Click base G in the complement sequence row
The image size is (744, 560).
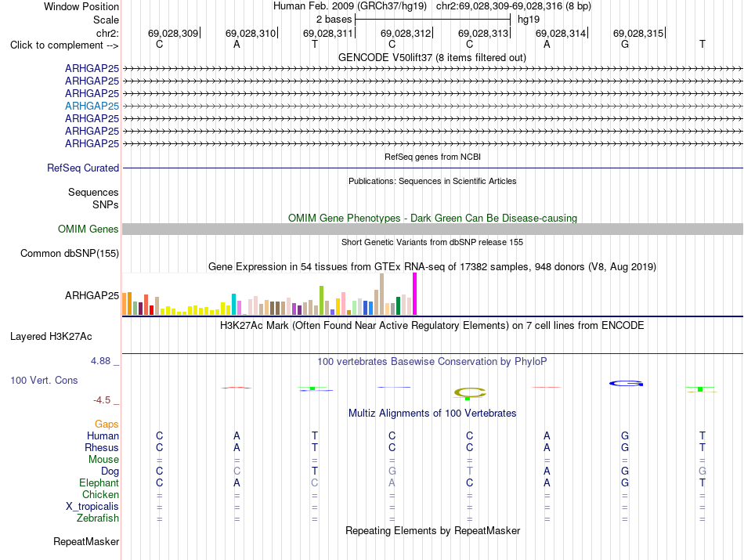click(624, 44)
